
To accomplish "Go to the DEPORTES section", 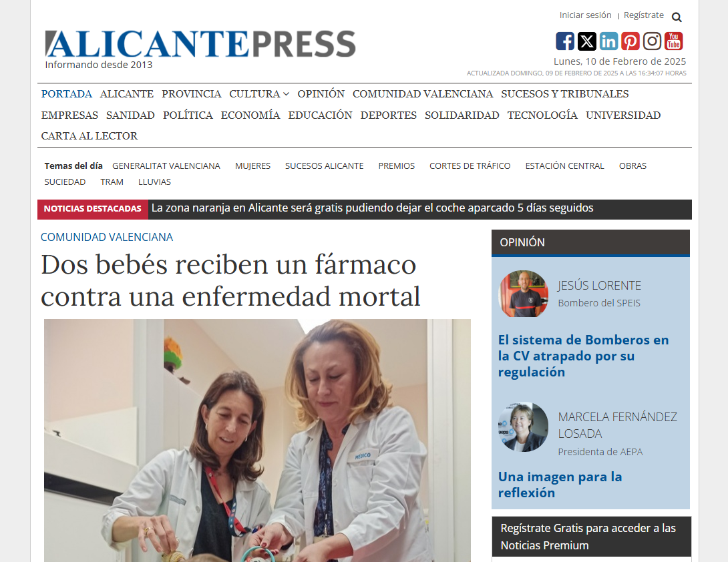I will (x=388, y=115).
